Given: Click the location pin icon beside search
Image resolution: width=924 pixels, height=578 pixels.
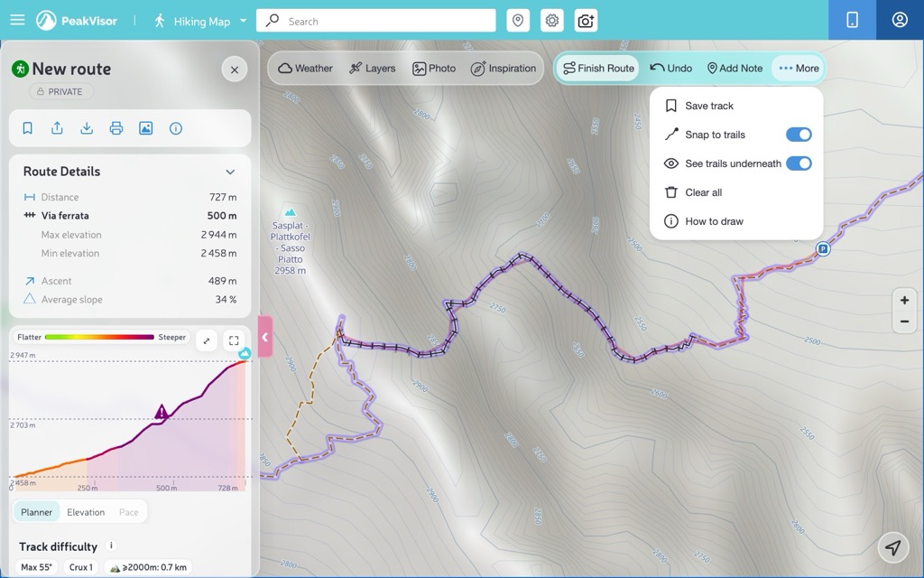Looking at the screenshot, I should [518, 21].
